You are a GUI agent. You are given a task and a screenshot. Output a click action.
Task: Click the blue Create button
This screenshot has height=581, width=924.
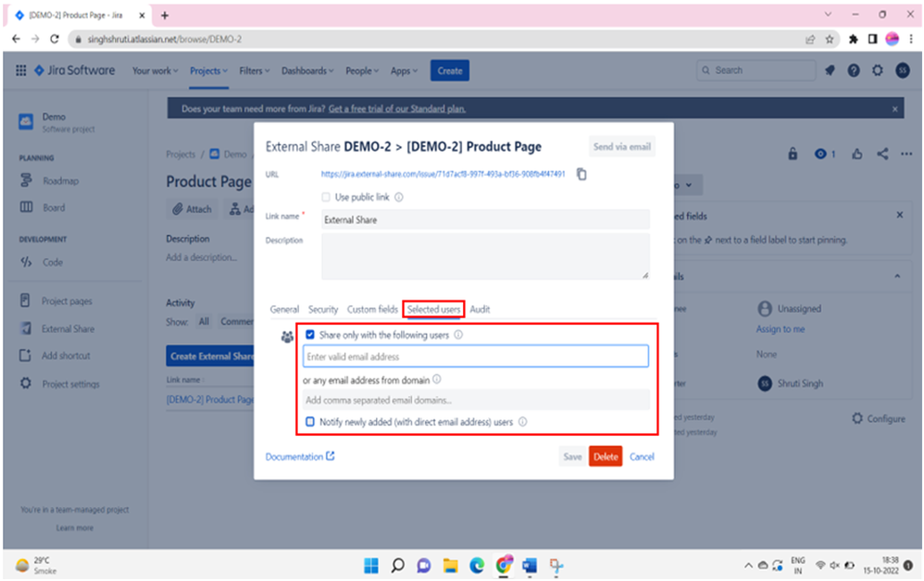450,70
